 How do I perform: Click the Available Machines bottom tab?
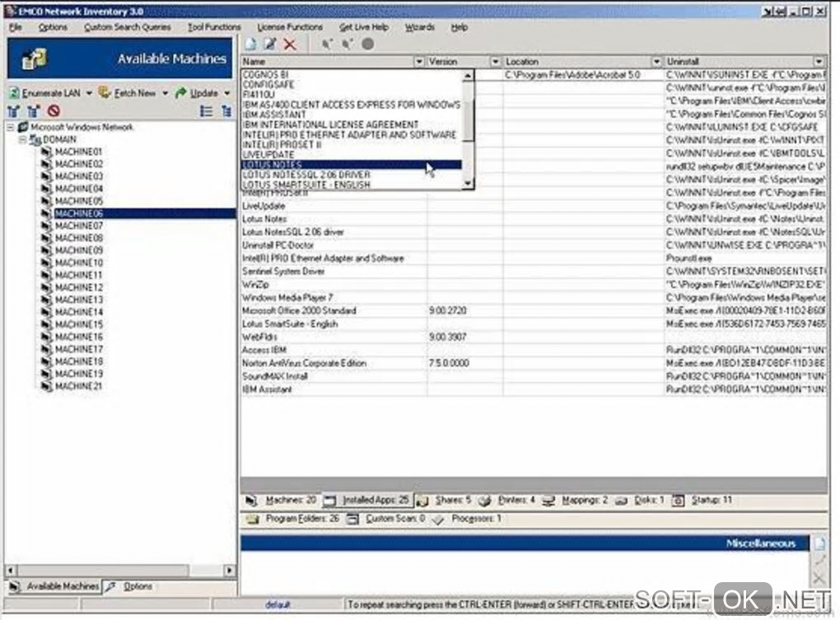click(x=54, y=587)
